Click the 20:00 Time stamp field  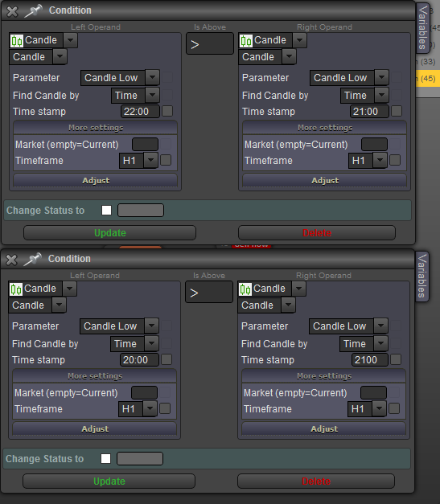click(140, 360)
